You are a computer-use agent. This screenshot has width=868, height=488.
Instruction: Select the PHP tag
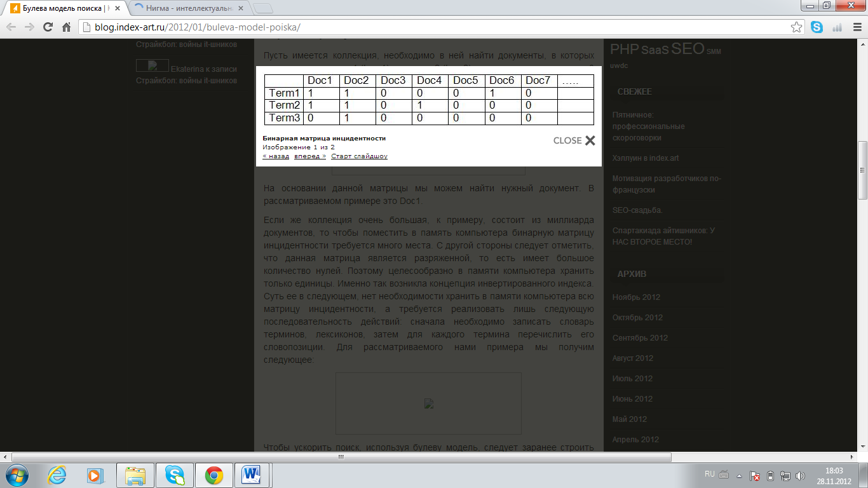[624, 49]
